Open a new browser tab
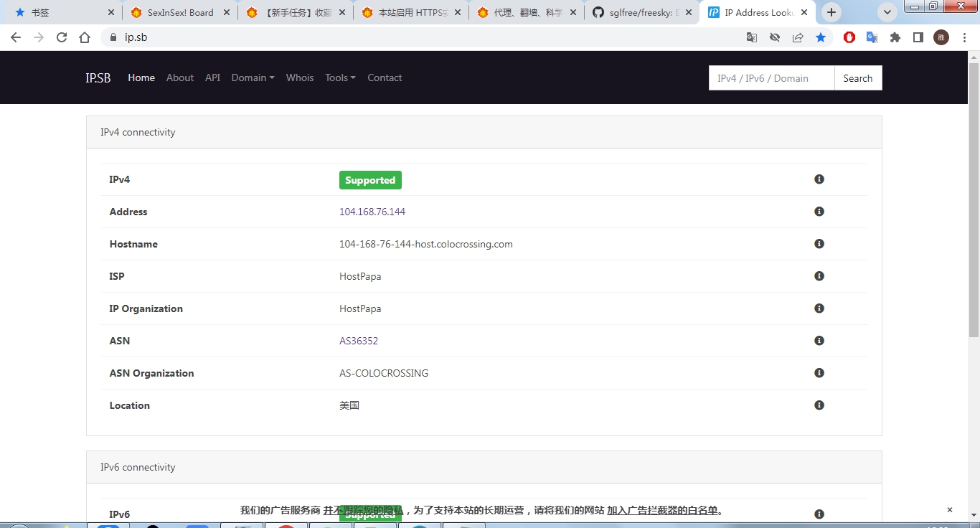980x528 pixels. (831, 12)
